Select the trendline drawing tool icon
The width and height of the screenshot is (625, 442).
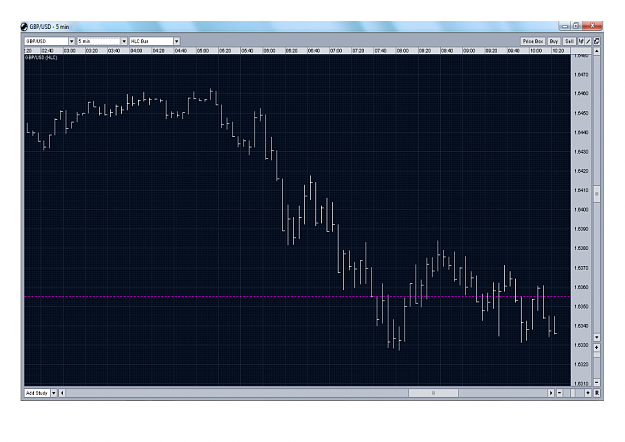tap(588, 41)
